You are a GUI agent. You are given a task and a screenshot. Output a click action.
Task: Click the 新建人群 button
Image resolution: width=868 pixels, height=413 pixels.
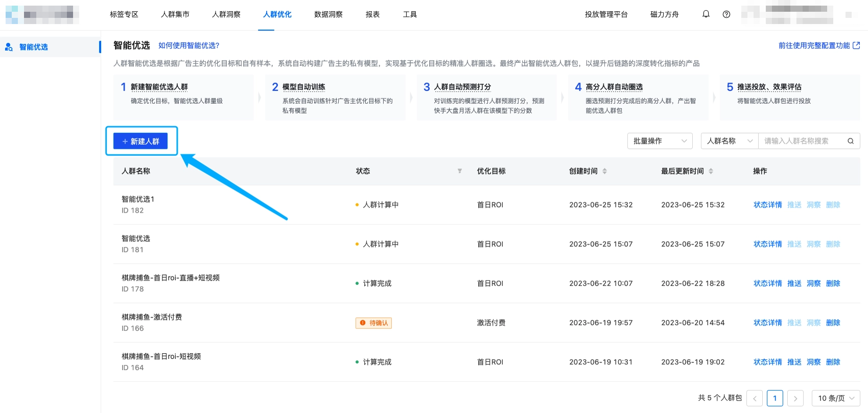pos(140,141)
